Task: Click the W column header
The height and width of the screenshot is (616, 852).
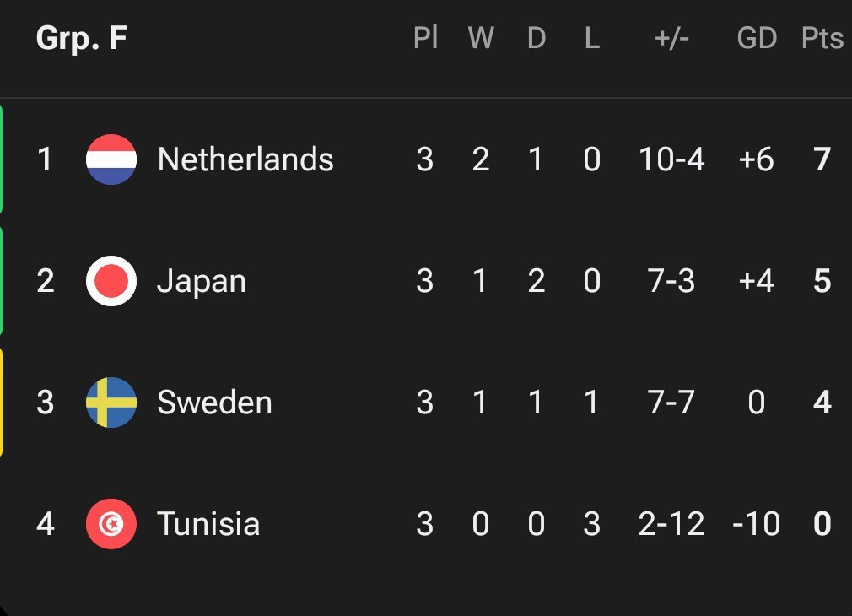Action: 481,38
